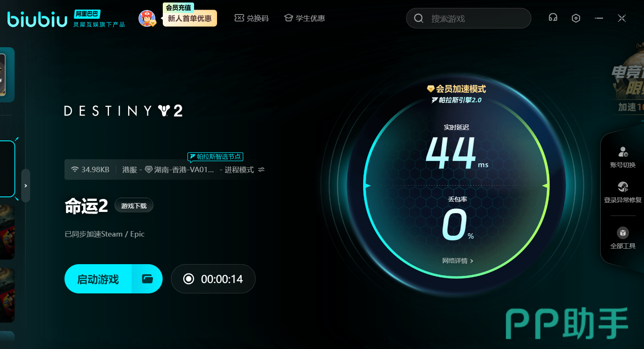Click the folder icon beside 启动游戏
Image resolution: width=644 pixels, height=349 pixels.
pos(147,279)
